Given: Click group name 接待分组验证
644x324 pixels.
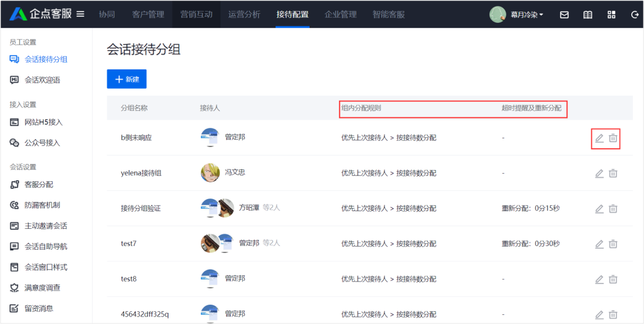Looking at the screenshot, I should pos(141,208).
